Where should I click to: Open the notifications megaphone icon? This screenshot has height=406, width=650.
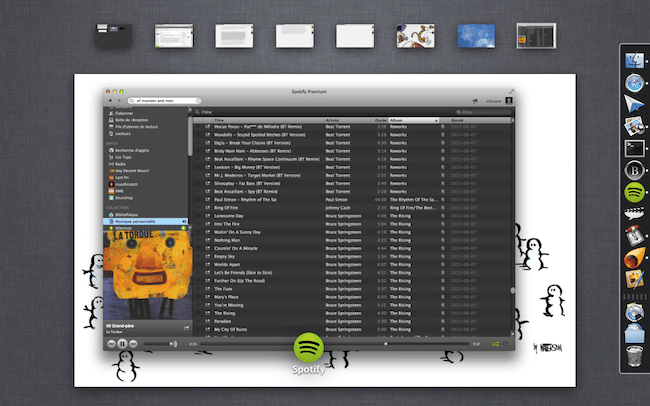[x=475, y=101]
